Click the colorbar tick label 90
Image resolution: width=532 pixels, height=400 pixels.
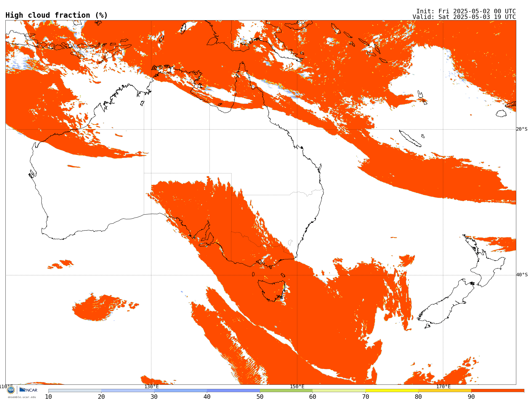(x=471, y=397)
